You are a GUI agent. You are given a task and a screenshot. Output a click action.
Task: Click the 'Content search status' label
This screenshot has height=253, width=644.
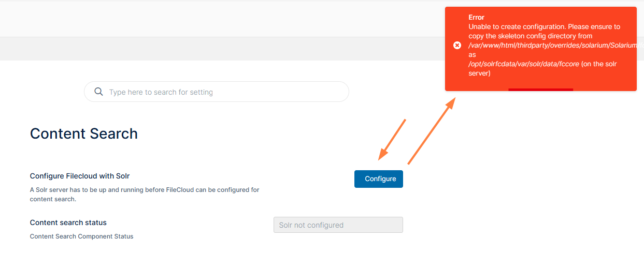[x=68, y=222]
